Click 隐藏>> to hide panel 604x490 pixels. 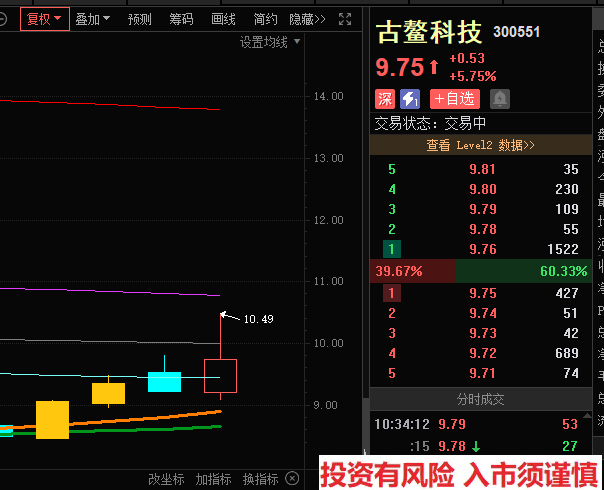coord(307,19)
